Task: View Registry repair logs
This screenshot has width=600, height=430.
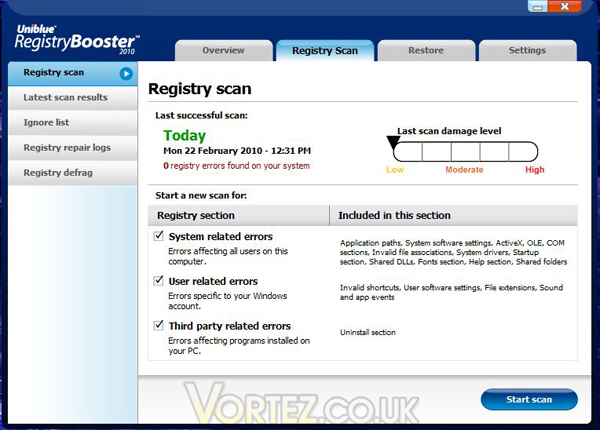Action: pos(73,148)
